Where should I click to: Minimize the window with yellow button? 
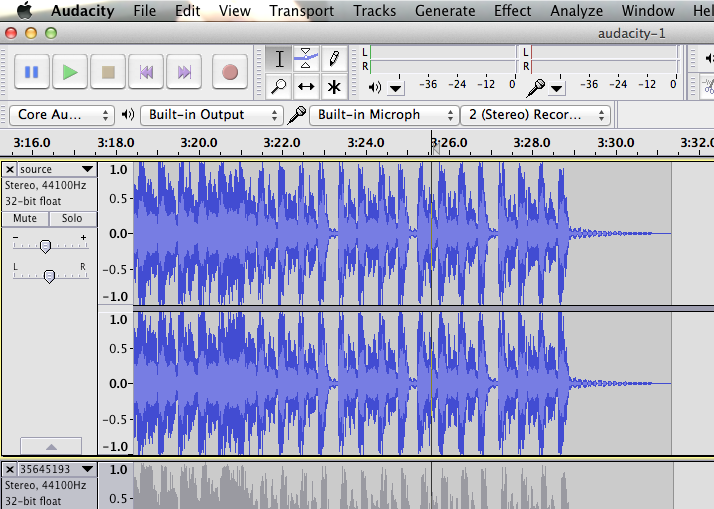31,33
